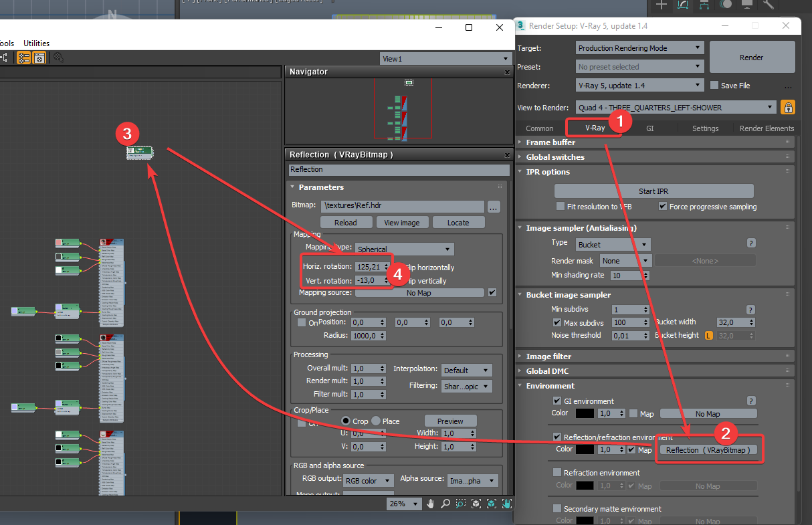Click the Reload bitmap button

coord(346,223)
